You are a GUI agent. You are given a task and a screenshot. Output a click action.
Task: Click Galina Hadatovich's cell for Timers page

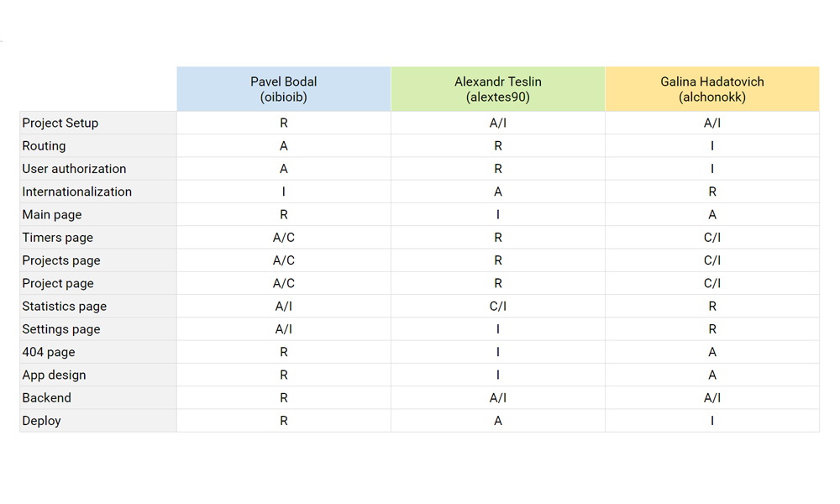[712, 237]
